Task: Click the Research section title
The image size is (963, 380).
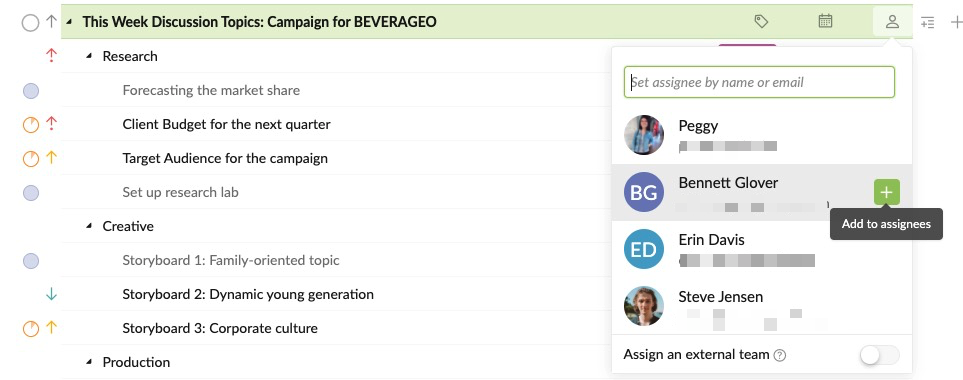Action: point(130,56)
